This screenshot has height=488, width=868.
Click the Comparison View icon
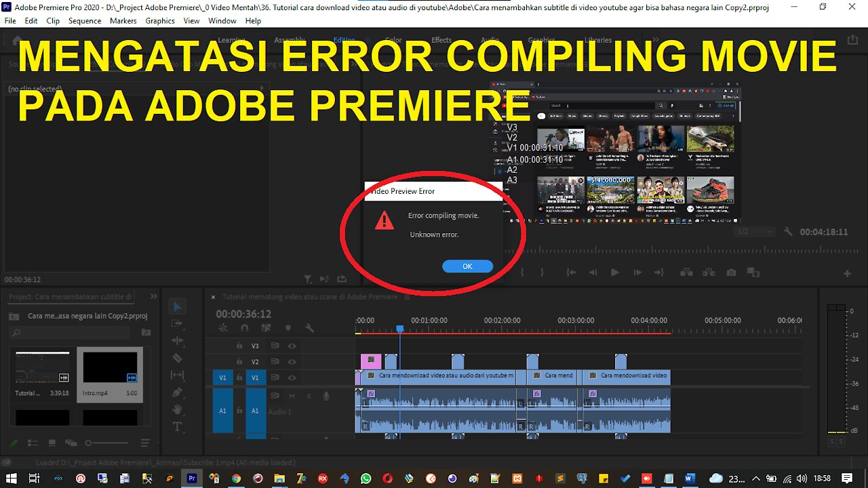pyautogui.click(x=753, y=272)
